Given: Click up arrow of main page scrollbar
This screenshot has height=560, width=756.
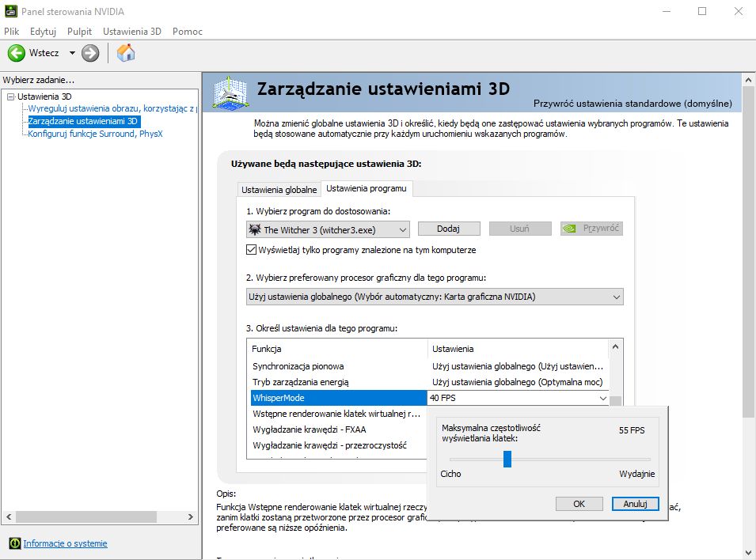Looking at the screenshot, I should [x=748, y=80].
